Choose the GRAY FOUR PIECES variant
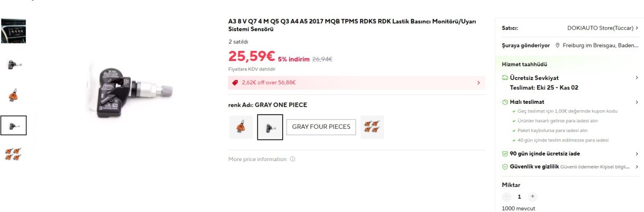The image size is (644, 212). pos(321,127)
